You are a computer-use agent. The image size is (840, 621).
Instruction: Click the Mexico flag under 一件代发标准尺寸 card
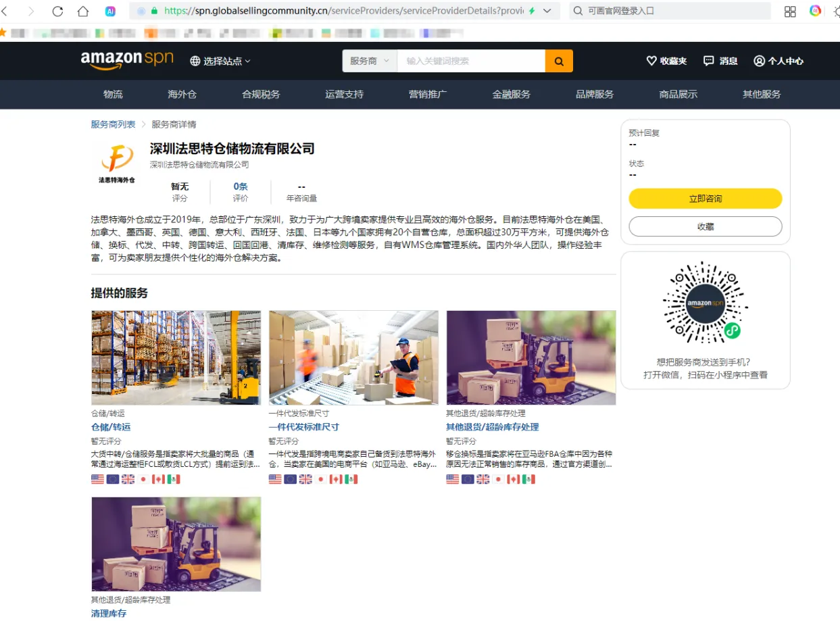click(351, 479)
